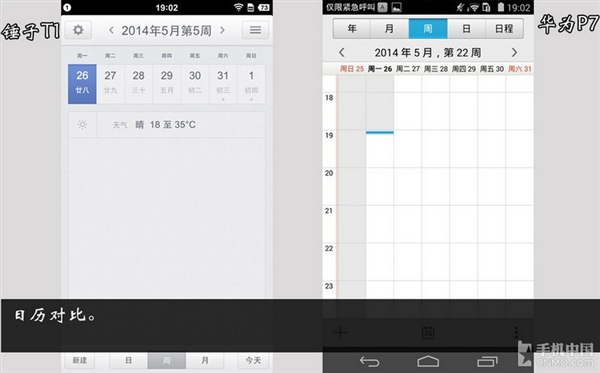This screenshot has width=600, height=373.
Task: Switch to 月 view in Smartisan bottom bar
Action: pyautogui.click(x=205, y=360)
